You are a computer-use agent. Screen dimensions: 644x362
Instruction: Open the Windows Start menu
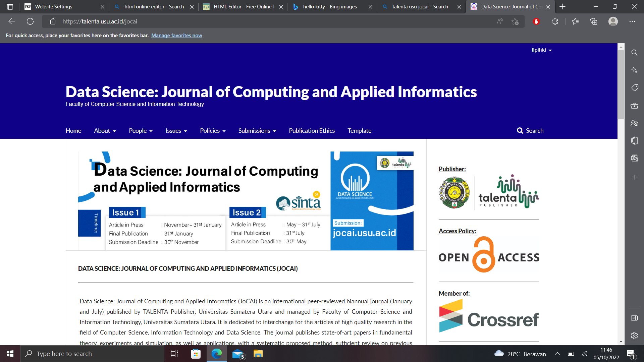pyautogui.click(x=10, y=354)
